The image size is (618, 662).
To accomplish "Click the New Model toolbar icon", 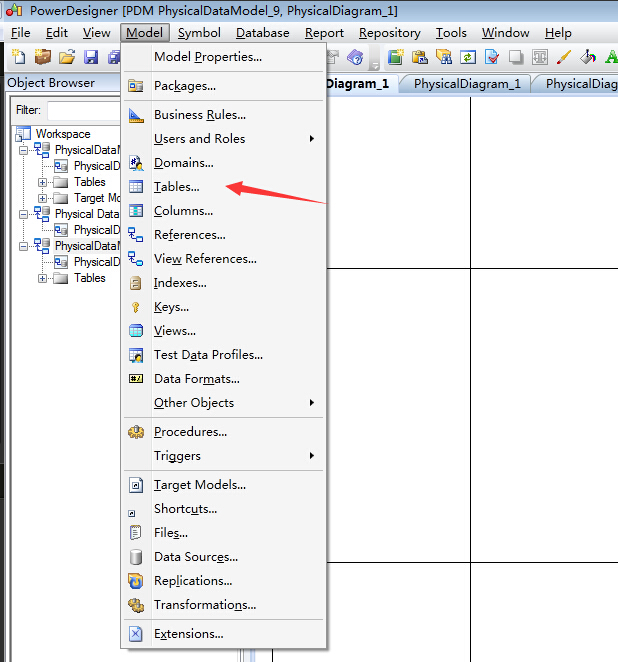I will pyautogui.click(x=18, y=57).
